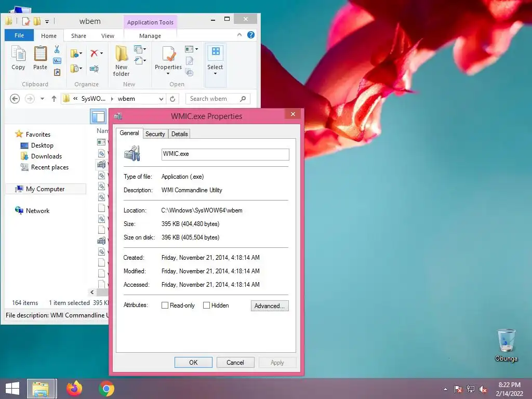Click OK in Properties dialog
This screenshot has height=399, width=532.
click(x=193, y=362)
